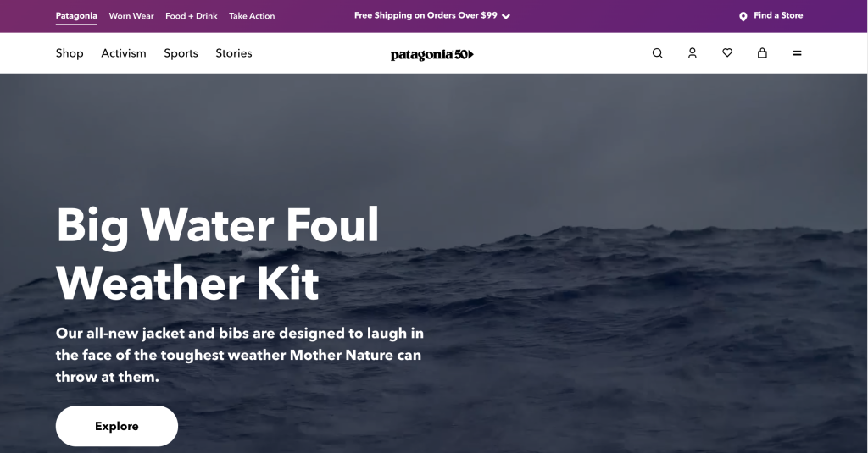Open the search magnifier icon
Image resolution: width=868 pixels, height=453 pixels.
[x=657, y=53]
